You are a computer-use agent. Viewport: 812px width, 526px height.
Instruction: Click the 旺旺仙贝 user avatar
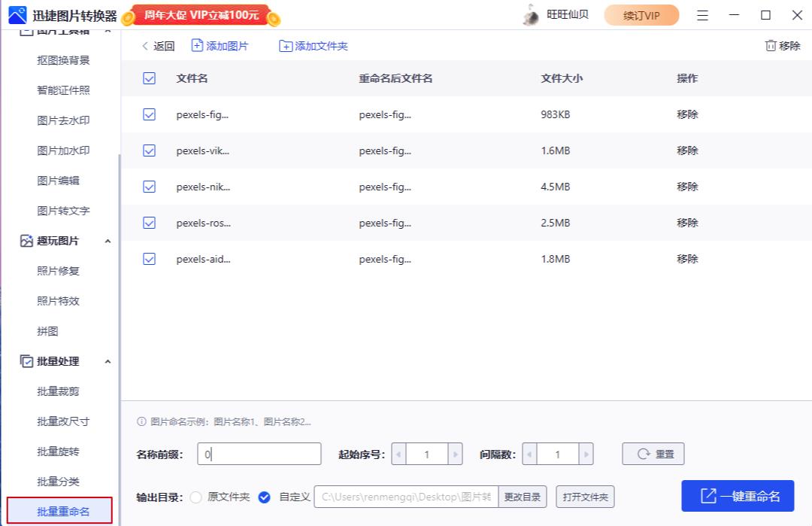(x=532, y=15)
